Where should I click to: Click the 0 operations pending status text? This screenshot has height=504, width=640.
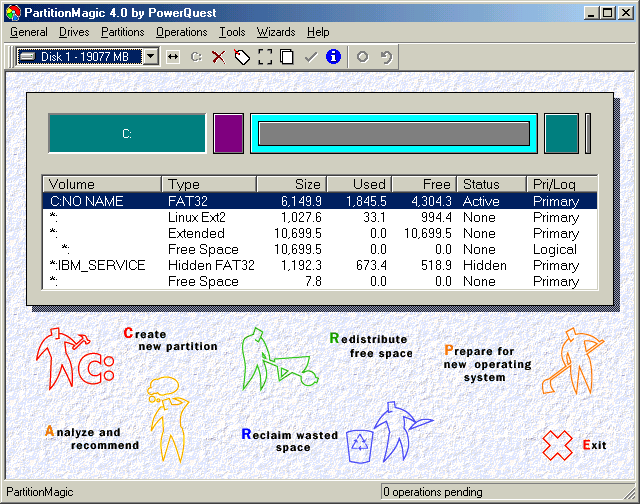tap(433, 492)
